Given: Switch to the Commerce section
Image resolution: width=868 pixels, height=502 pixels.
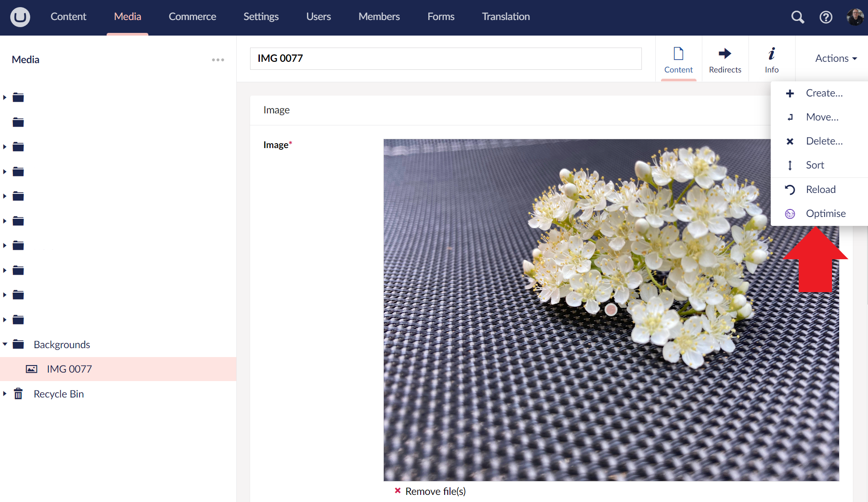Looking at the screenshot, I should tap(192, 17).
